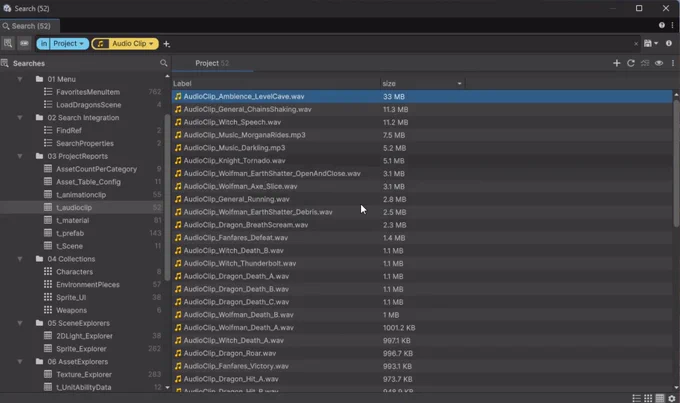This screenshot has width=680, height=403.
Task: Select AudioClip_Music_Darkling.mp3 row
Action: (422, 148)
